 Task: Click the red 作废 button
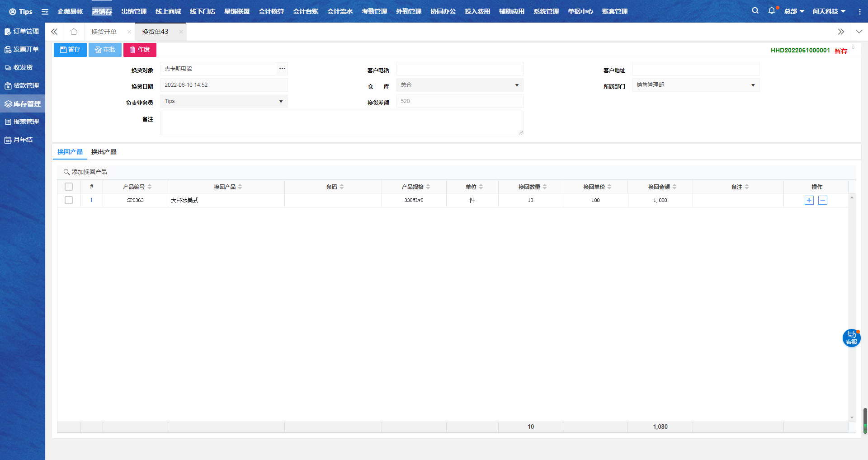pyautogui.click(x=140, y=50)
